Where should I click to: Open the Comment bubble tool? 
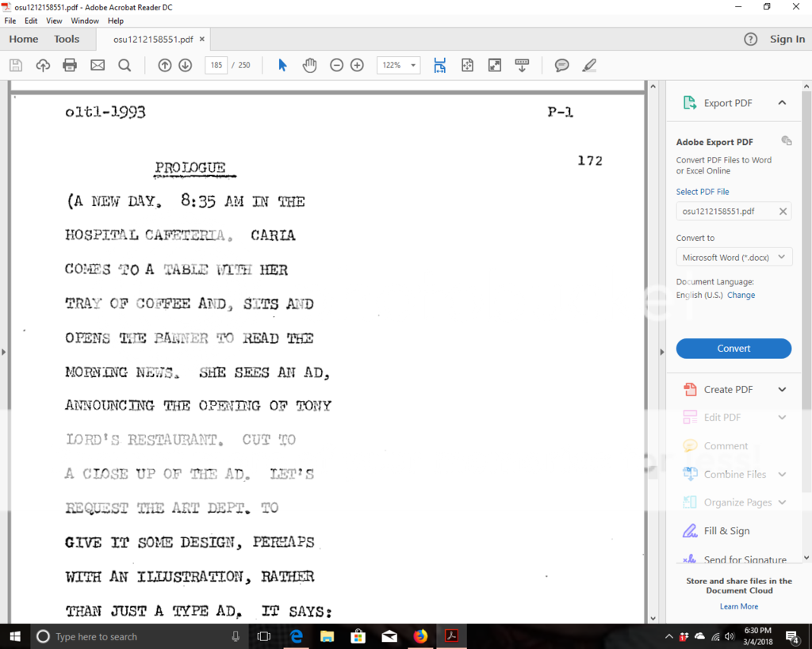(561, 65)
